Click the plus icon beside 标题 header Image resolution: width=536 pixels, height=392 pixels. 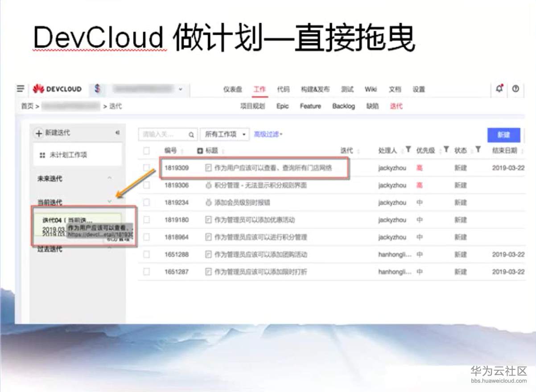200,151
